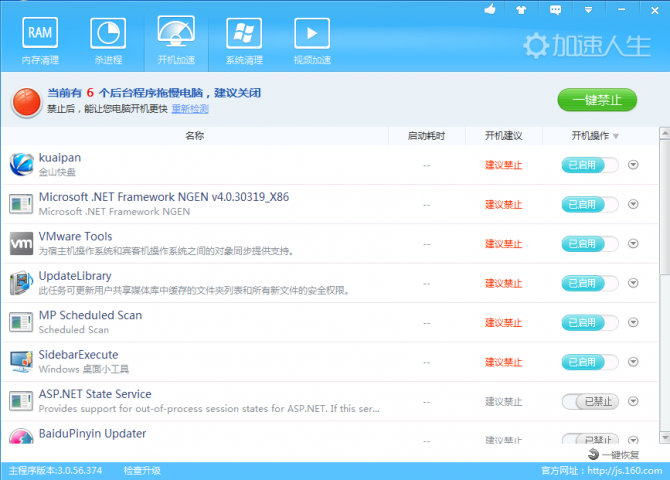Click the 检查升级 check update link
The image size is (670, 480).
[x=142, y=469]
